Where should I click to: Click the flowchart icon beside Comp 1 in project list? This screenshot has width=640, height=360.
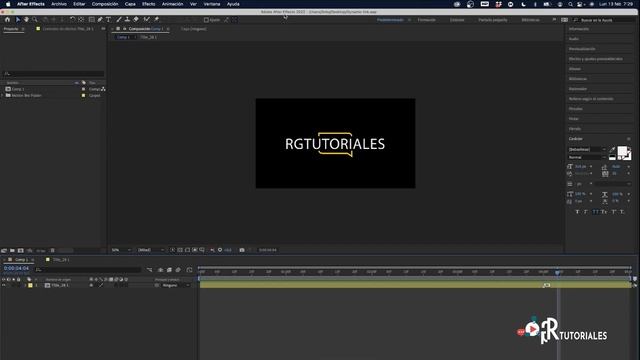[103, 89]
